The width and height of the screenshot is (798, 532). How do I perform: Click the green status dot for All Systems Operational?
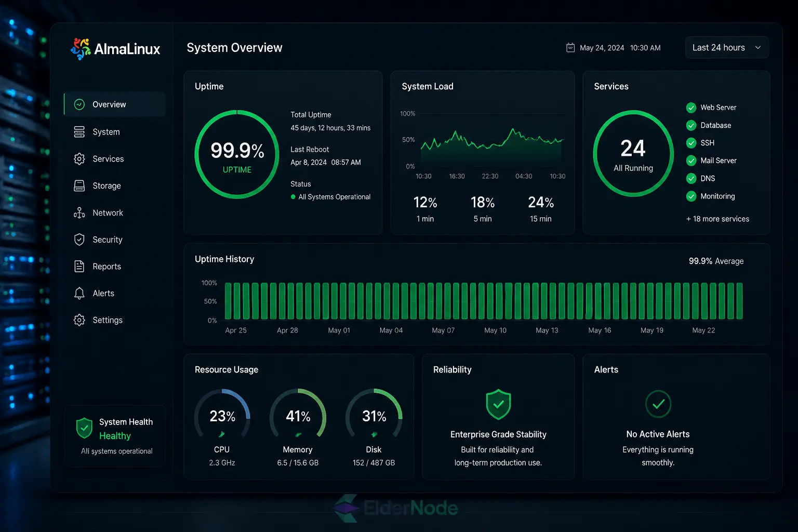tap(293, 197)
